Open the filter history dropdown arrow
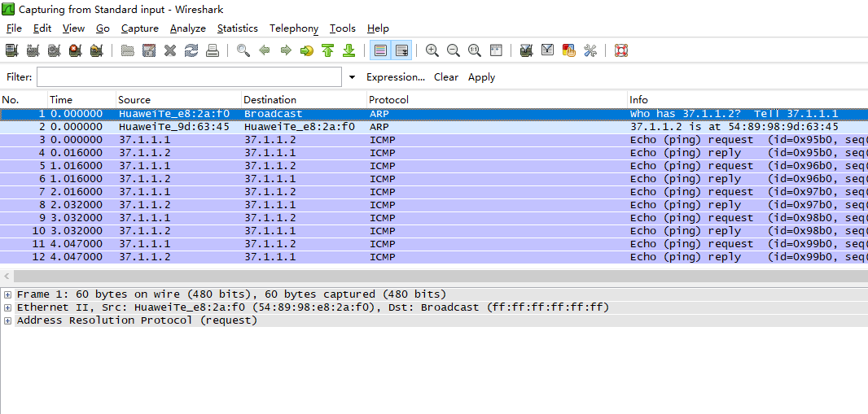The width and height of the screenshot is (868, 414). click(x=352, y=76)
